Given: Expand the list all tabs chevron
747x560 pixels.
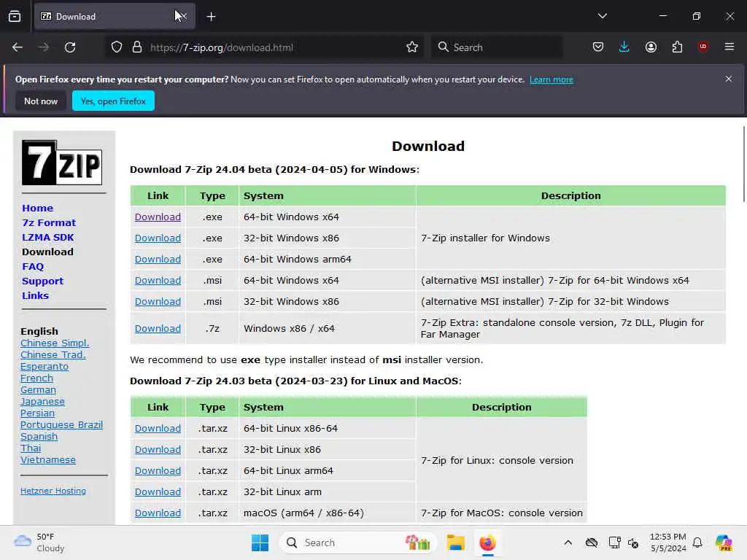Looking at the screenshot, I should [602, 16].
